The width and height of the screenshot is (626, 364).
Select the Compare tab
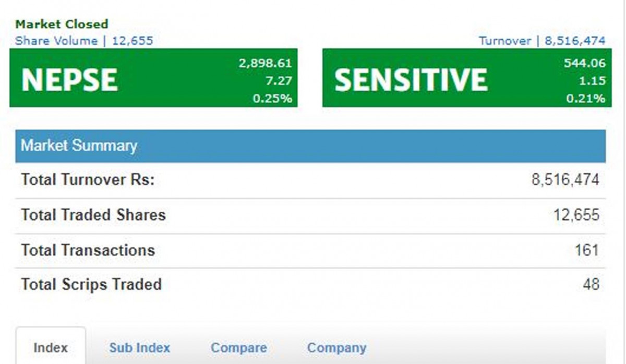238,348
